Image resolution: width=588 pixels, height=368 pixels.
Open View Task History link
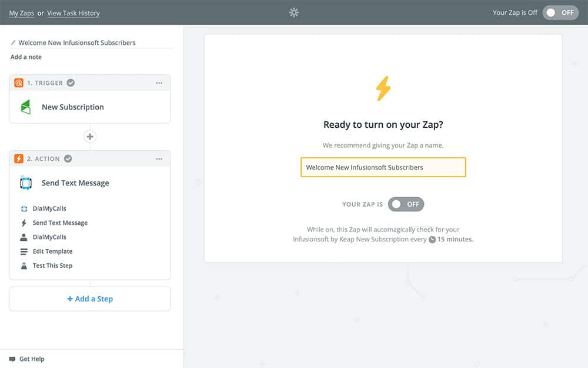pos(73,13)
